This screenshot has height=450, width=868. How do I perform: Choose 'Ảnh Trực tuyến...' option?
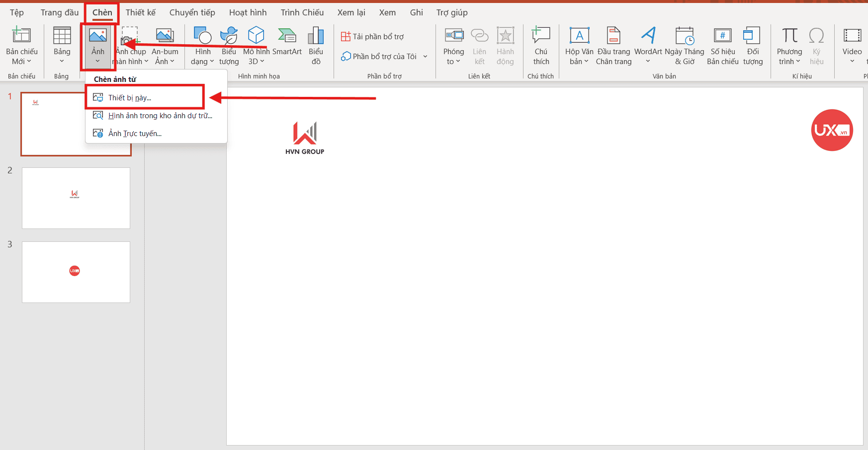[x=135, y=133]
